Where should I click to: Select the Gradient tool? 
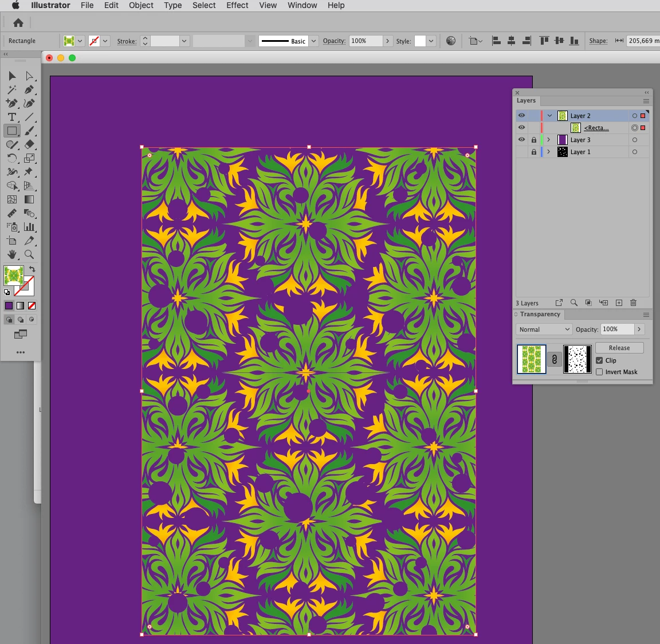pyautogui.click(x=29, y=199)
